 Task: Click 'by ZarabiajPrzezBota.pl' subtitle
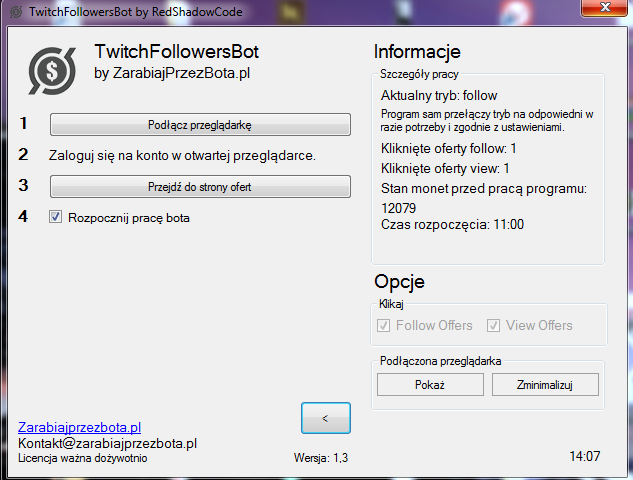172,73
